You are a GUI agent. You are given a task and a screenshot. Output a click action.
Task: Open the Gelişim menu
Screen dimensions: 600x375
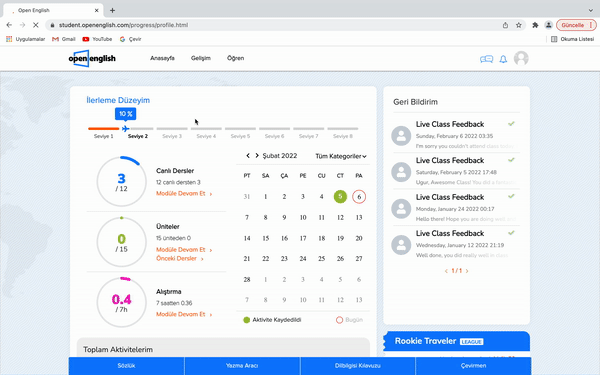(201, 58)
